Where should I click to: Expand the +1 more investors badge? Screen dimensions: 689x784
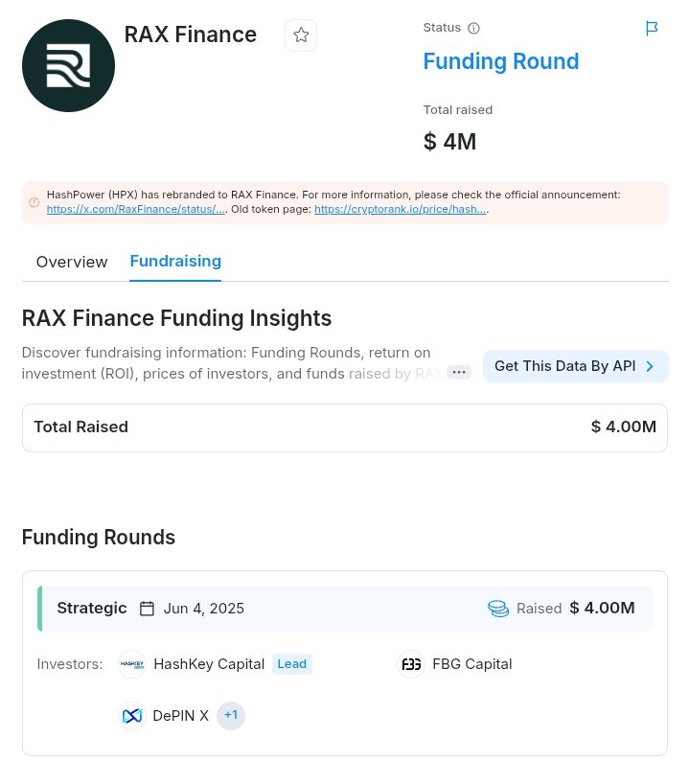pyautogui.click(x=231, y=716)
